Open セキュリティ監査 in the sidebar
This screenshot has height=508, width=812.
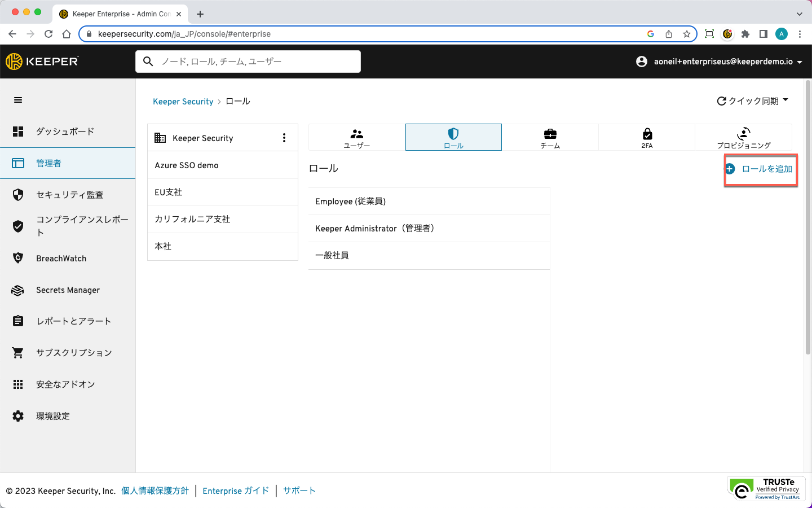(x=69, y=195)
